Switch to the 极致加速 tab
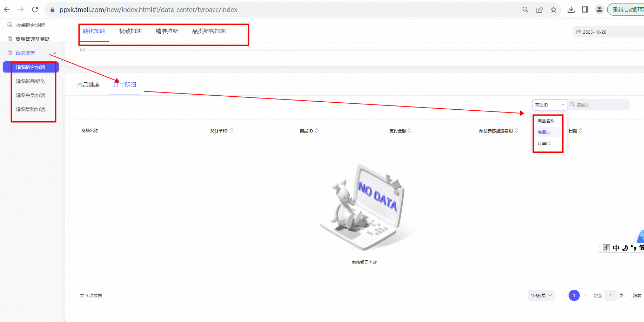The height and width of the screenshot is (322, 644). click(x=130, y=31)
